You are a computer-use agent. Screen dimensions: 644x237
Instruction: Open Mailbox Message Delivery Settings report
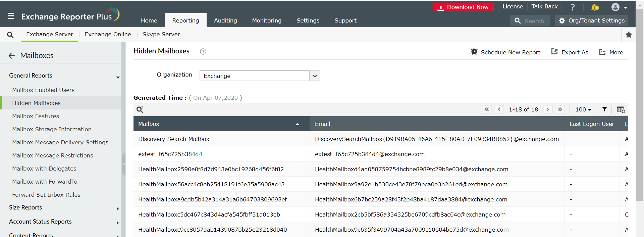(60, 142)
